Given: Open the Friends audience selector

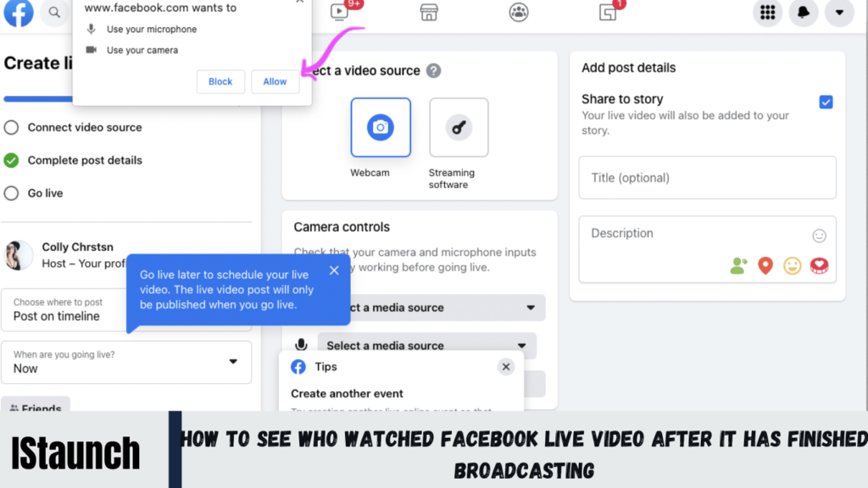Looking at the screenshot, I should click(36, 408).
